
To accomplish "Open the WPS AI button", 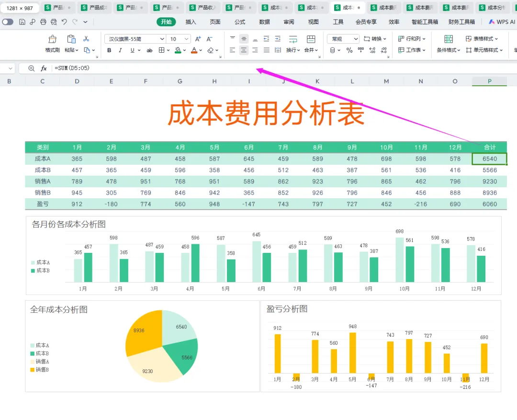I will coord(502,22).
